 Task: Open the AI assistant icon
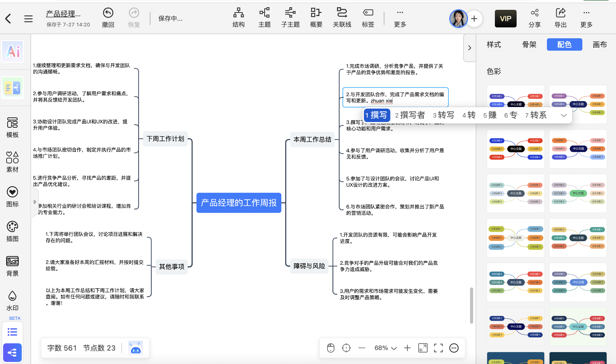pyautogui.click(x=13, y=51)
